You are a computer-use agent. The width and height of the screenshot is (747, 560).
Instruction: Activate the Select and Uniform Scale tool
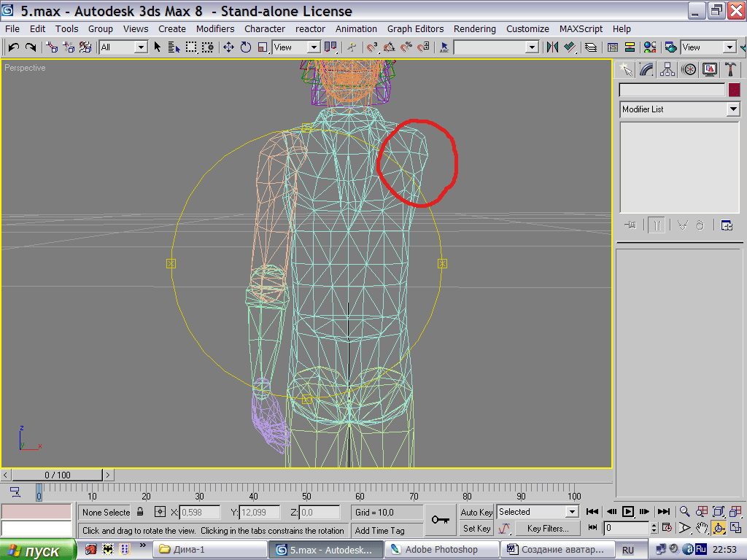pos(263,47)
